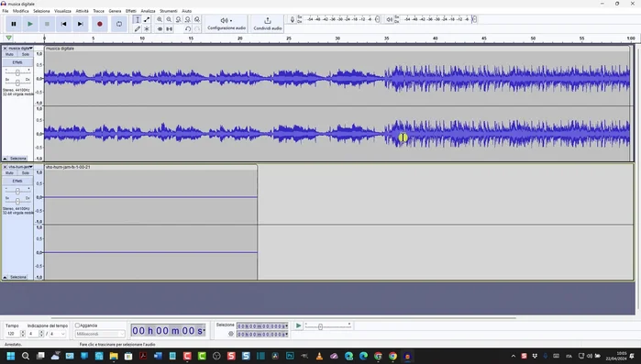Click Condividi audio button
The height and width of the screenshot is (364, 641).
pyautogui.click(x=268, y=24)
